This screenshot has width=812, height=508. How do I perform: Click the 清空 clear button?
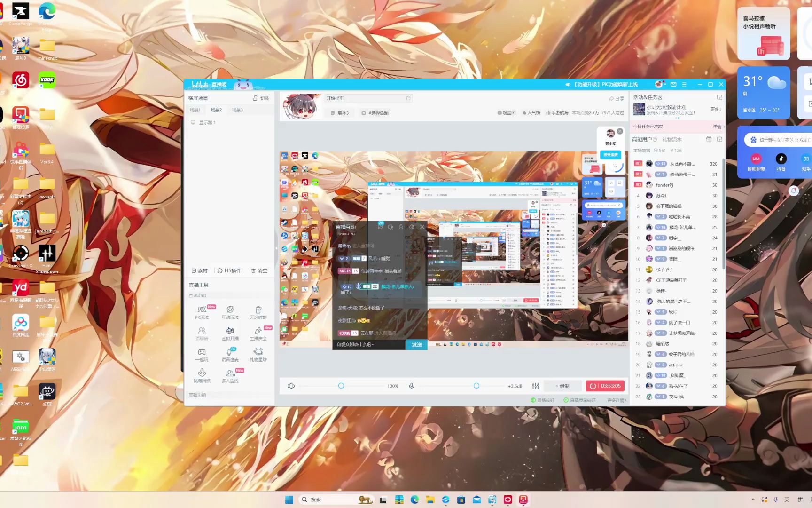click(x=259, y=271)
